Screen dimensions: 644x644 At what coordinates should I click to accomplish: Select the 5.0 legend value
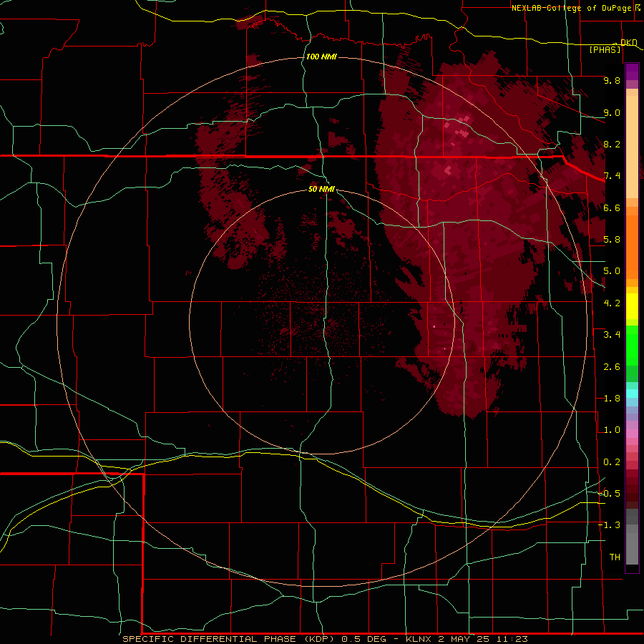612,271
